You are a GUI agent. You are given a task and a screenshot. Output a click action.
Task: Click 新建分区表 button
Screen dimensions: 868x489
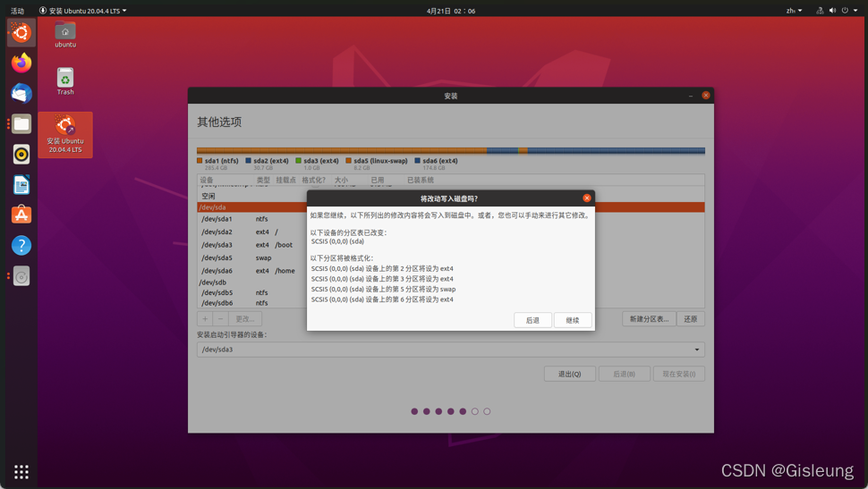(649, 319)
